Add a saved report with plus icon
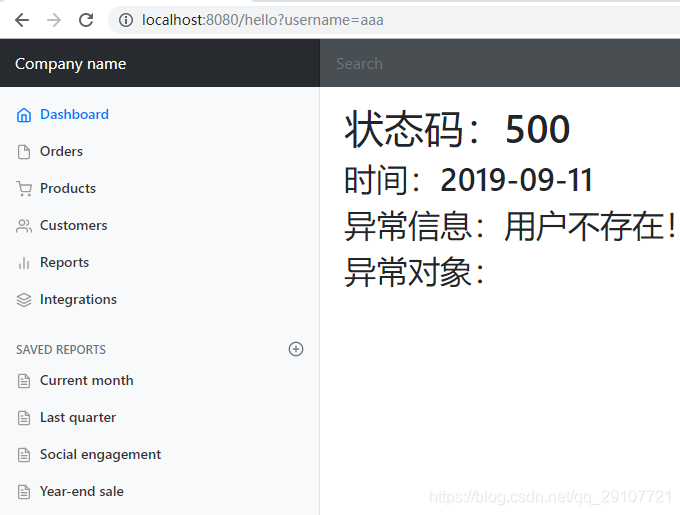The height and width of the screenshot is (515, 680). [296, 349]
